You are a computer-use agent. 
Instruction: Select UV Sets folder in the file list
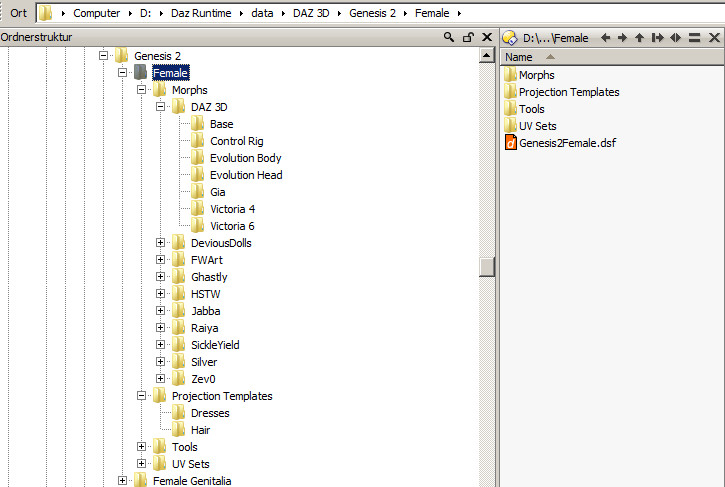click(537, 126)
